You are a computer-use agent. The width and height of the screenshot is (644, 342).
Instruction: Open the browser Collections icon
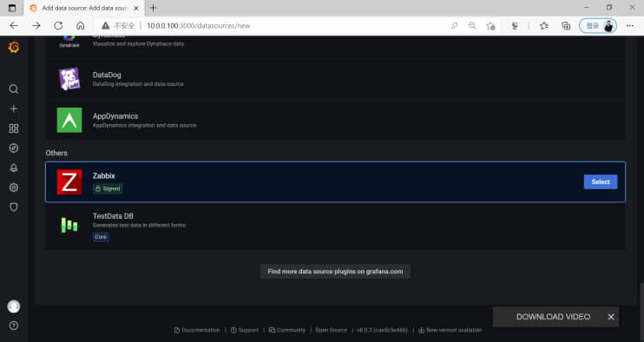click(x=566, y=25)
